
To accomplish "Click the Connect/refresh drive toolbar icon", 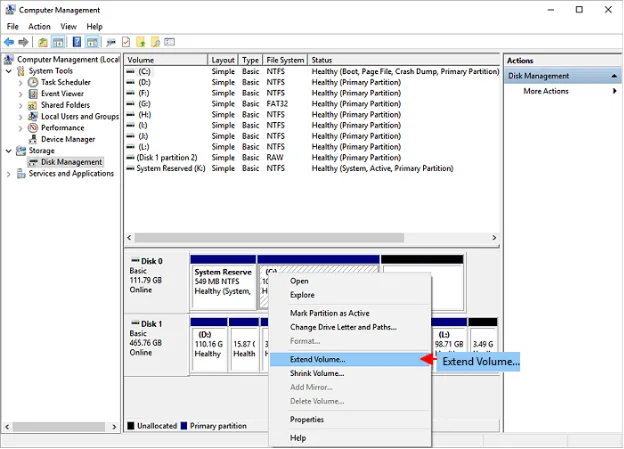I will coord(111,42).
